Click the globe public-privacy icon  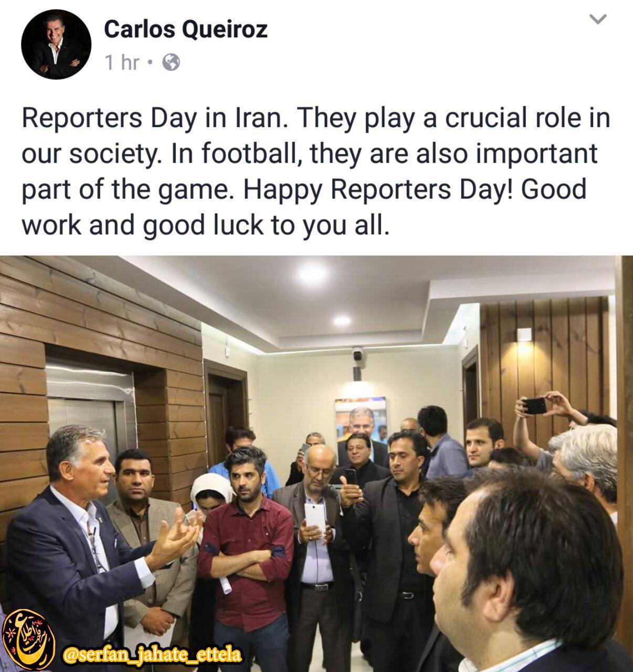171,63
